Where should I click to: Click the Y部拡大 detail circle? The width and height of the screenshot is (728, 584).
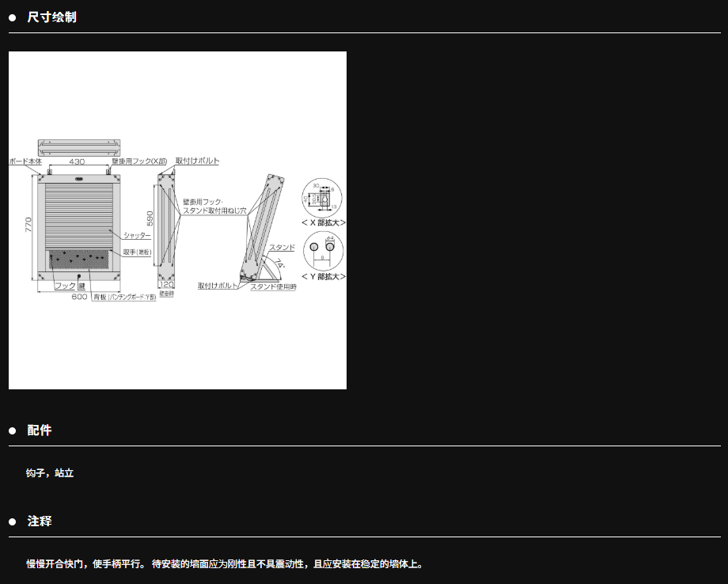[x=323, y=251]
